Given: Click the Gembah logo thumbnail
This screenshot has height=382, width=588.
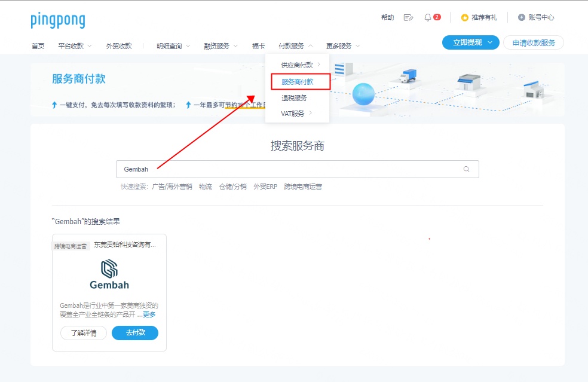Looking at the screenshot, I should click(x=109, y=274).
